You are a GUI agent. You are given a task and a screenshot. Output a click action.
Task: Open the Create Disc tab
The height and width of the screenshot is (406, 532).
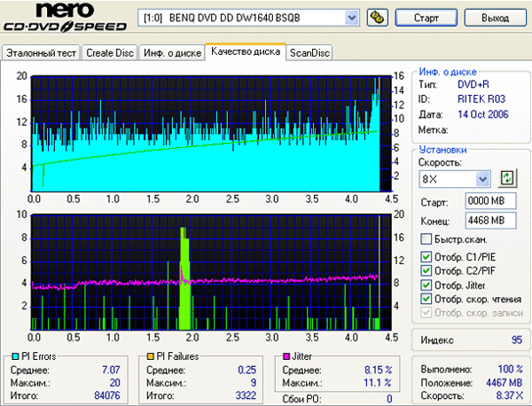coord(111,53)
